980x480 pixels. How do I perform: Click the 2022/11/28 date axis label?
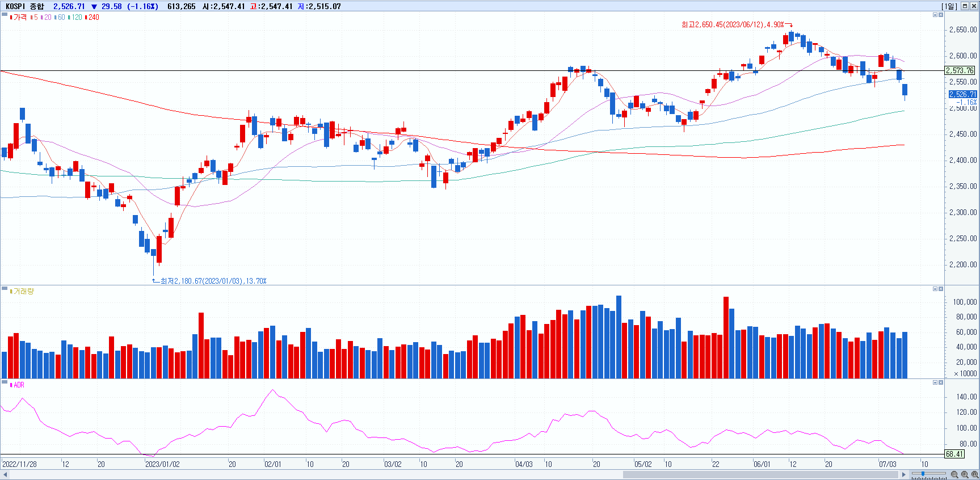20,464
